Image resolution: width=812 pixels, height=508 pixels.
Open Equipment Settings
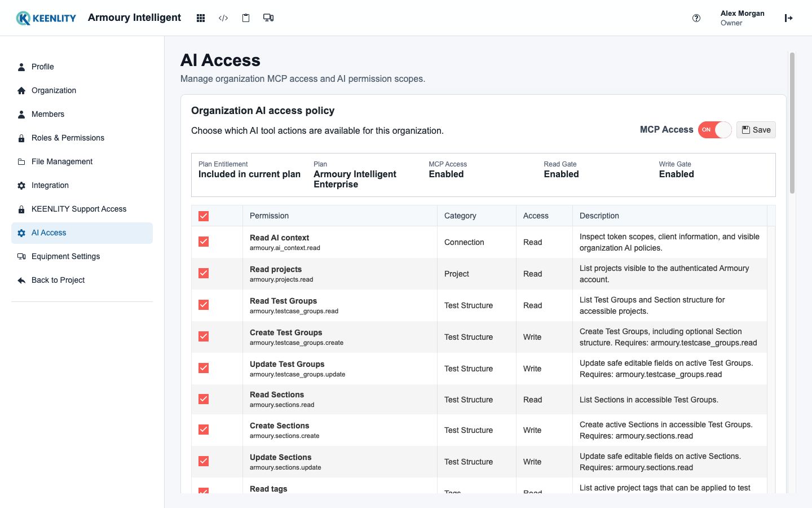click(82, 256)
